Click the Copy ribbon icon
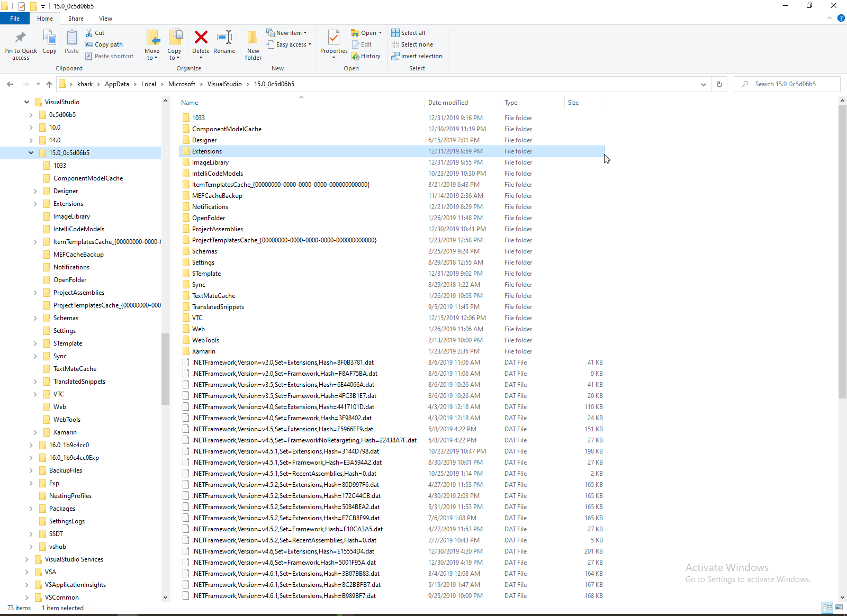This screenshot has width=847, height=616. point(49,42)
